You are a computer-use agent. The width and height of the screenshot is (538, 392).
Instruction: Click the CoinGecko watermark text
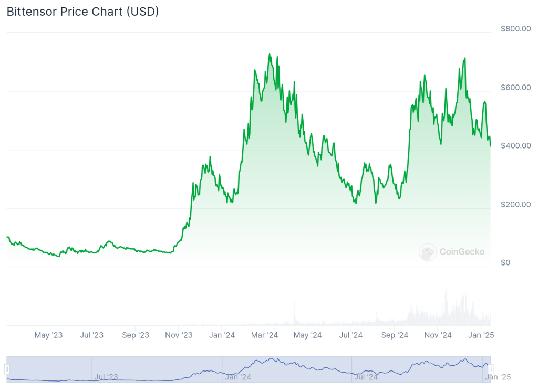coord(461,252)
